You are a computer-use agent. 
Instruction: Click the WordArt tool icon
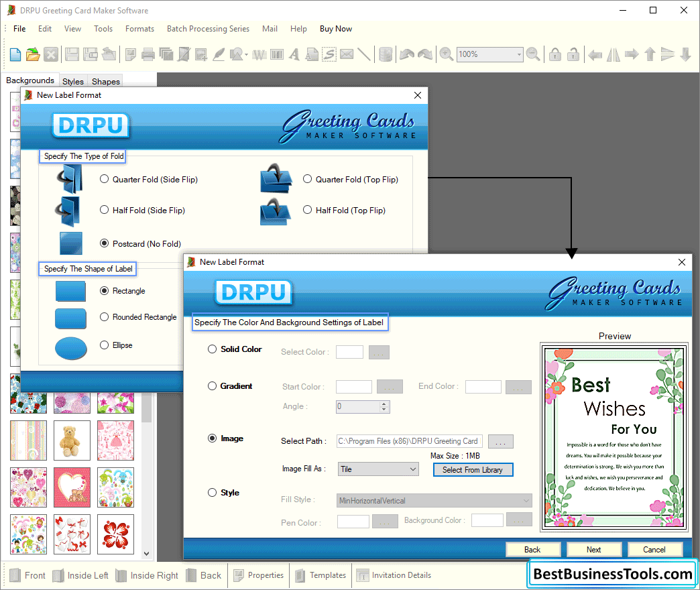pyautogui.click(x=259, y=54)
